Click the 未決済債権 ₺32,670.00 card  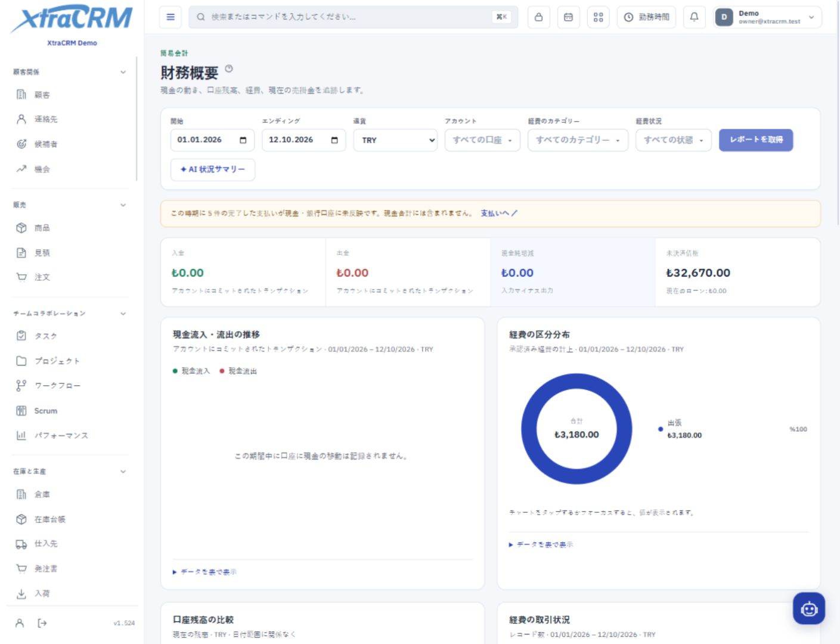click(738, 273)
